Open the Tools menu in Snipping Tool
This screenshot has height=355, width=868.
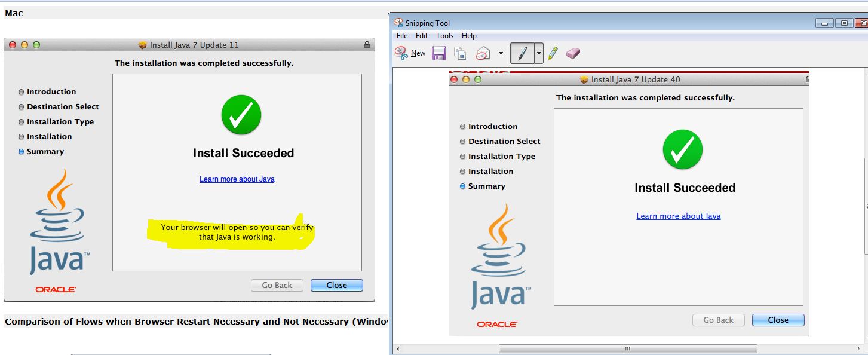444,36
